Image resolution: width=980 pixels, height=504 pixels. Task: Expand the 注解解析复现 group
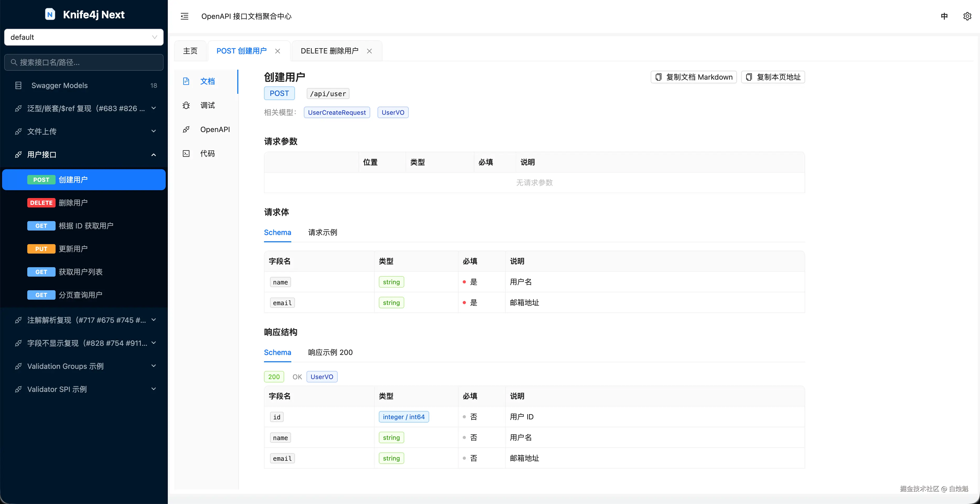pos(154,320)
